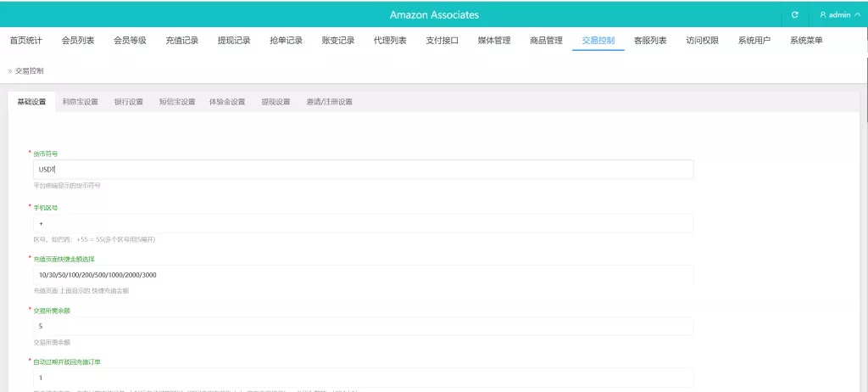Open 商品管理 from navigation bar
The width and height of the screenshot is (868, 392).
point(546,40)
